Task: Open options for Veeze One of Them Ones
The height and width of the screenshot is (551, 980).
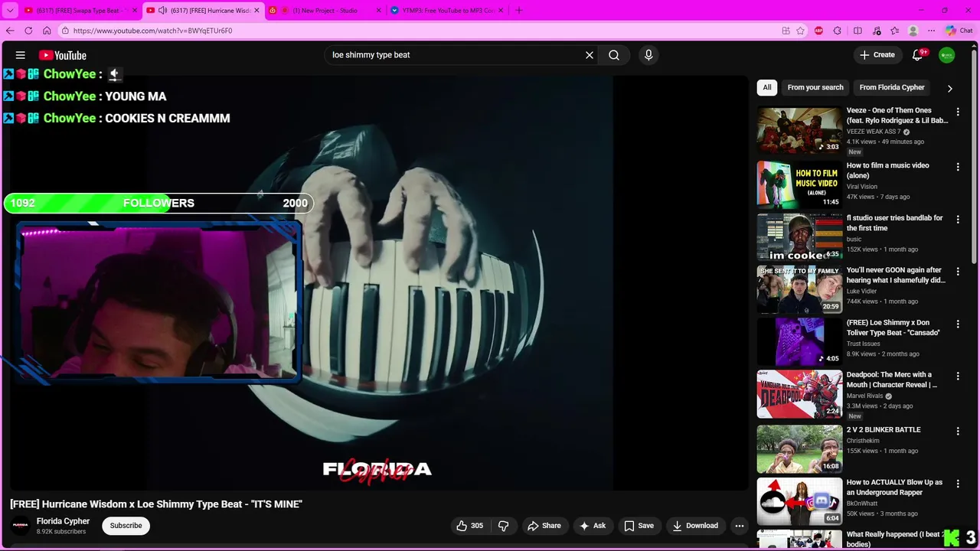Action: [958, 112]
